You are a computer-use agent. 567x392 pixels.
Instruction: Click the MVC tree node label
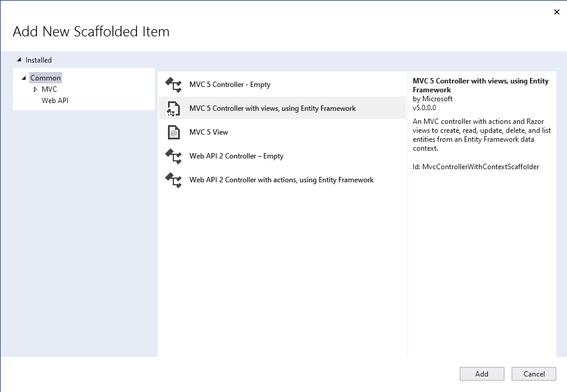49,89
